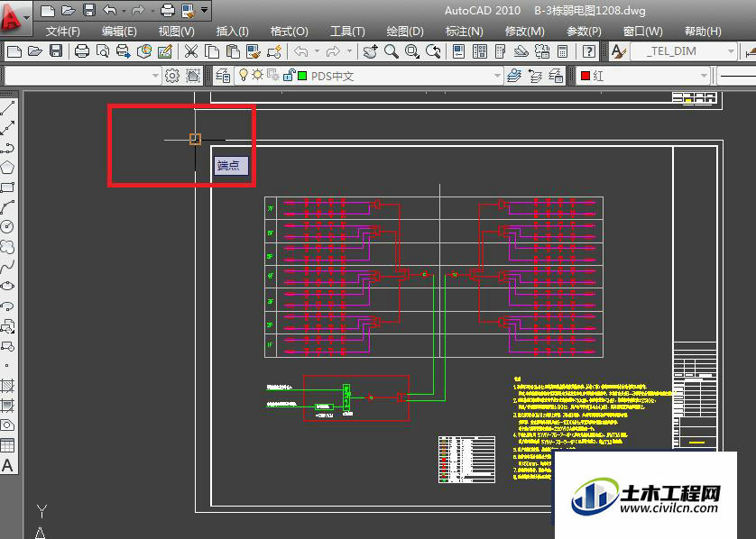Expand the workspace selector dropdown

tap(155, 76)
